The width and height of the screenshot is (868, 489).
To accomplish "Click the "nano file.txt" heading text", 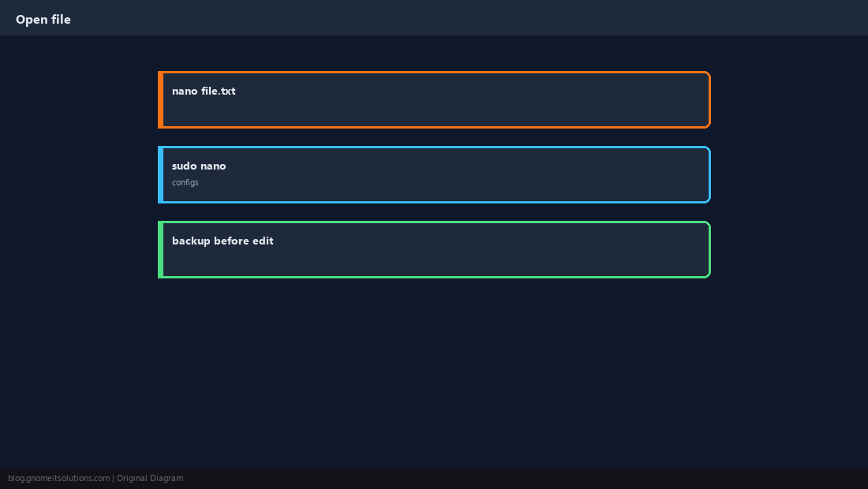I will coord(204,91).
